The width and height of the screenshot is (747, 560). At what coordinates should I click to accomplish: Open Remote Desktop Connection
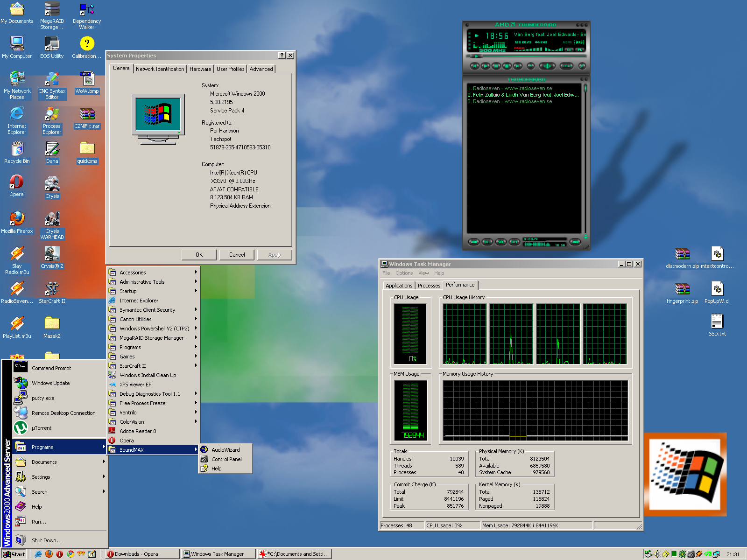click(x=60, y=413)
